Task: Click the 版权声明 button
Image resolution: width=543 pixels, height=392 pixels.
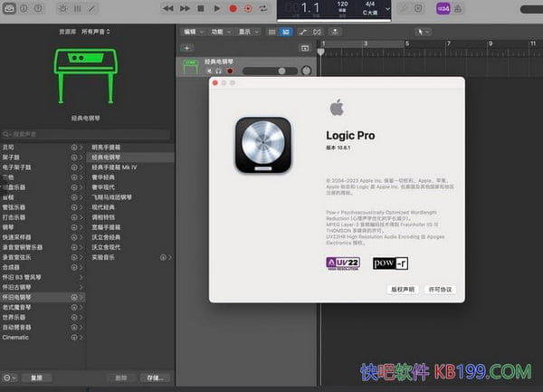Action: [x=401, y=290]
